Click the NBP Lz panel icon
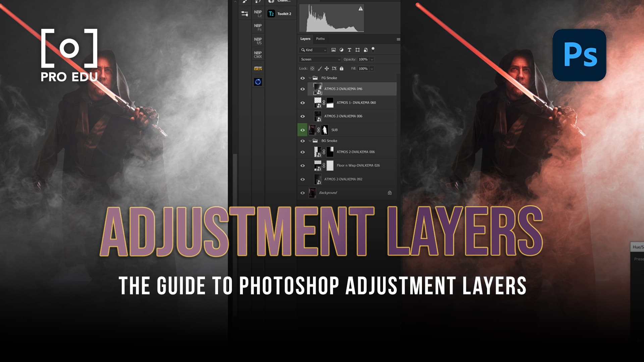 pyautogui.click(x=258, y=14)
